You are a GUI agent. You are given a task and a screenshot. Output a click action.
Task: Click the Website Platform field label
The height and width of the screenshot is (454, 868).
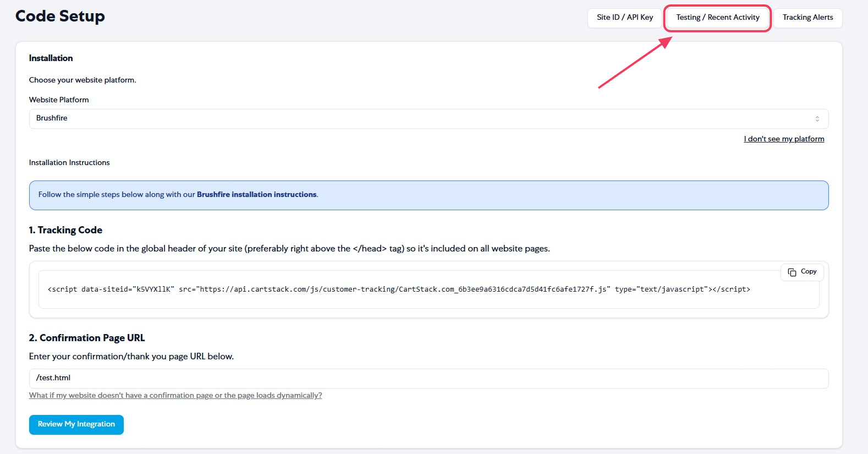click(59, 100)
